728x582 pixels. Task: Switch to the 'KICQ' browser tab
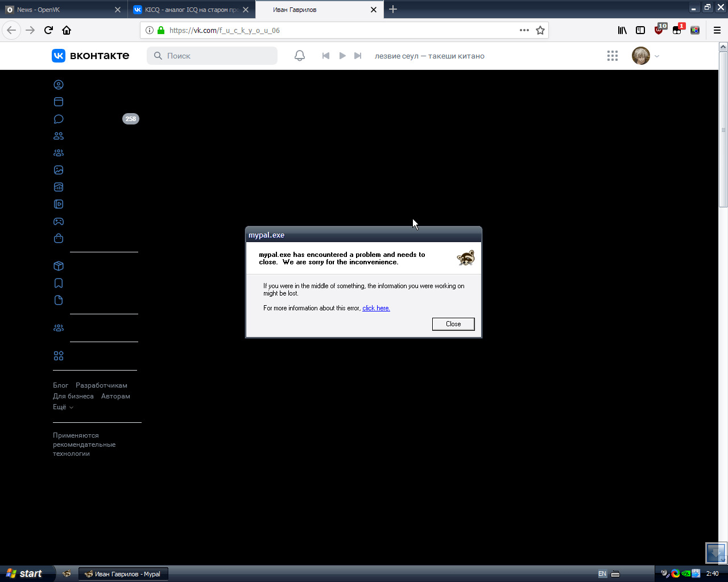coord(191,10)
